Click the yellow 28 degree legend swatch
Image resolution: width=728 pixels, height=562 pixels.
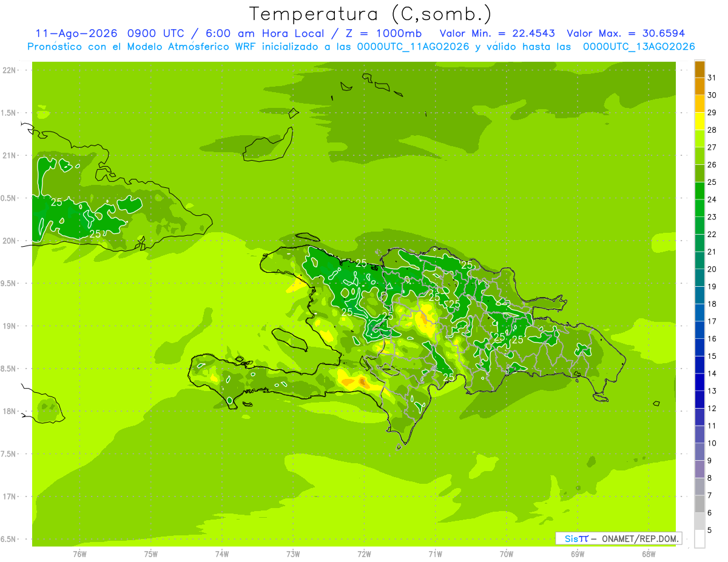(x=699, y=121)
